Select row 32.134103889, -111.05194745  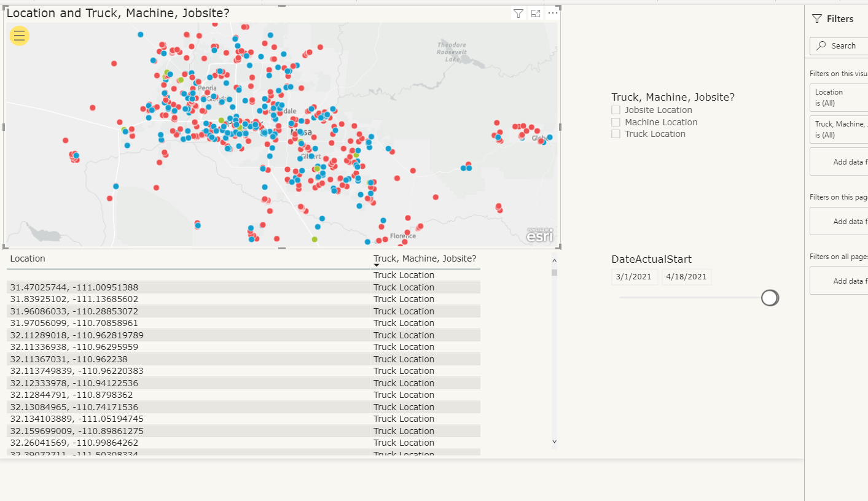pos(243,419)
